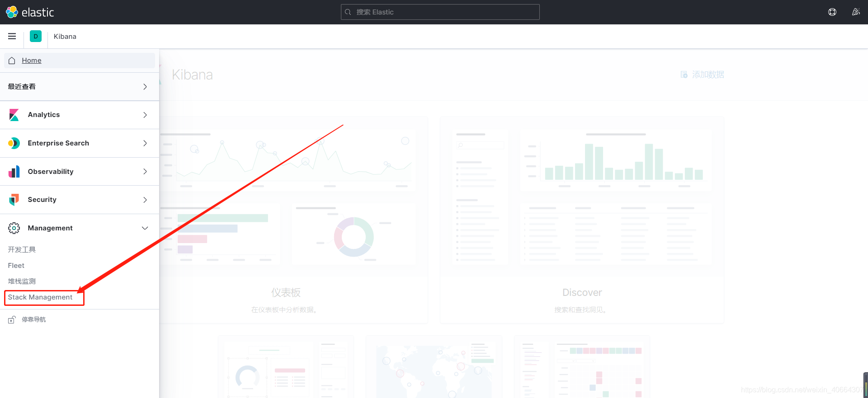
Task: Click 停靠导航 to dock the sidebar
Action: 34,319
